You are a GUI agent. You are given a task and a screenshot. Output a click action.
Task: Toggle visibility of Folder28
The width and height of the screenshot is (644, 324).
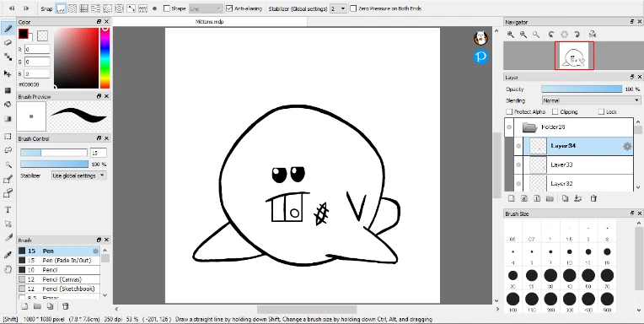(509, 127)
